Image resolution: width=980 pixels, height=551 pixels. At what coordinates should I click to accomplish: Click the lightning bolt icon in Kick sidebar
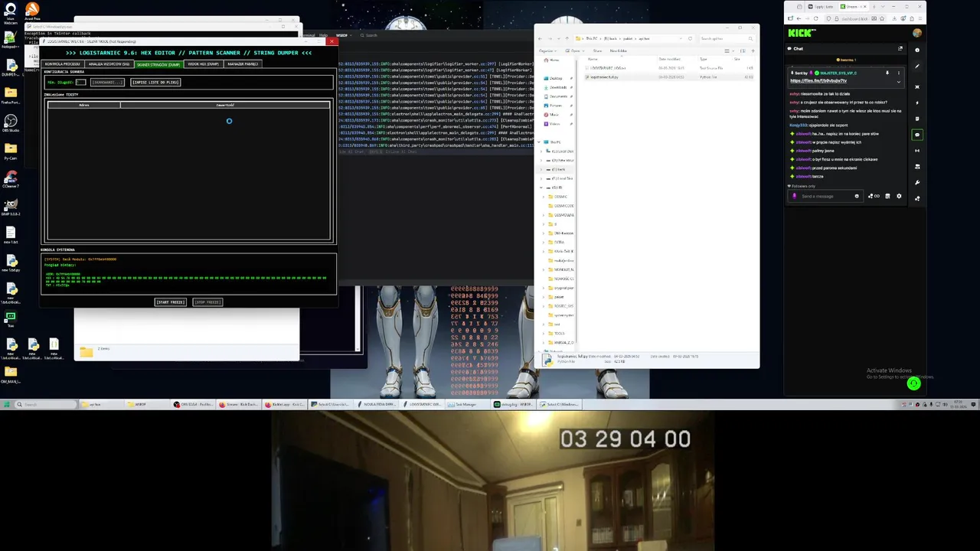coord(917,103)
